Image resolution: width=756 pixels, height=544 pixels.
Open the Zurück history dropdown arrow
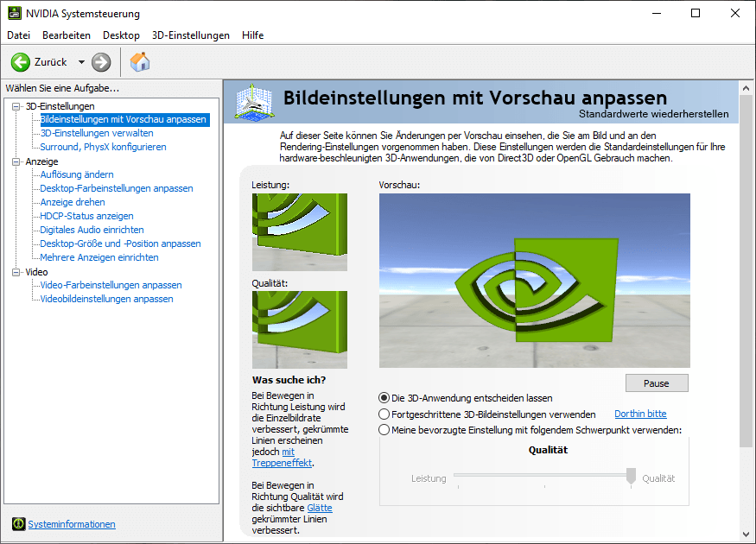point(81,62)
